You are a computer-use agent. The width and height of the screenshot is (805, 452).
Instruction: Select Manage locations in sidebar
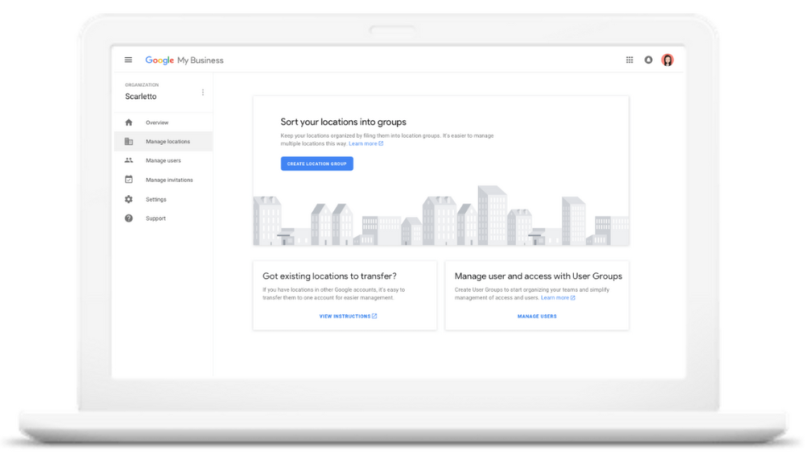[167, 142]
